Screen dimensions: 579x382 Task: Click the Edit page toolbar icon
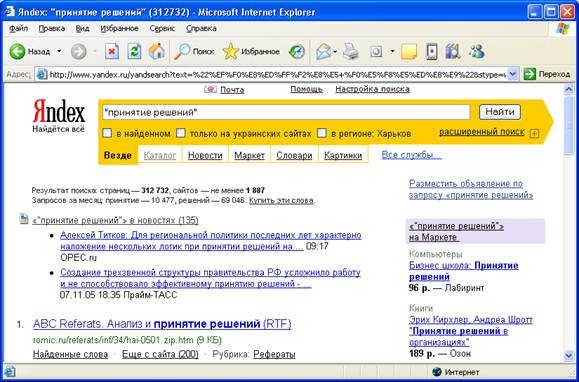[376, 52]
